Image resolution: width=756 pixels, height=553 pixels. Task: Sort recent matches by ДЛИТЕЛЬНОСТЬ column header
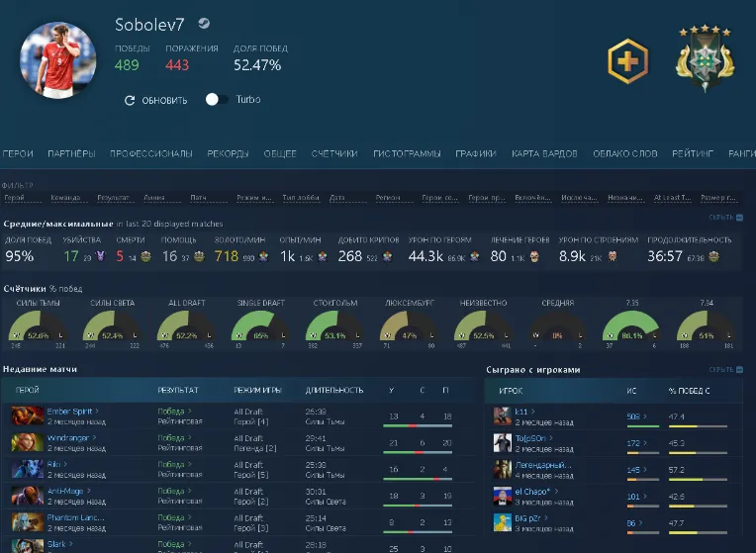point(334,390)
